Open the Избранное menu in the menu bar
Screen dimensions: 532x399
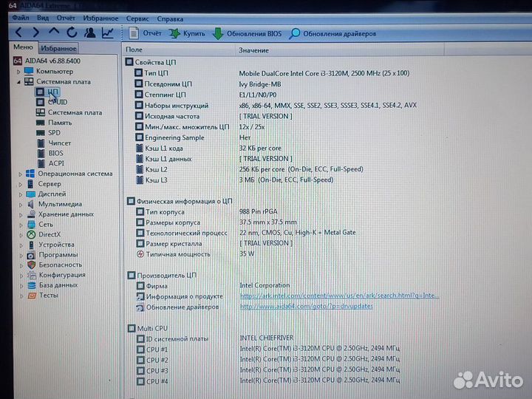100,18
